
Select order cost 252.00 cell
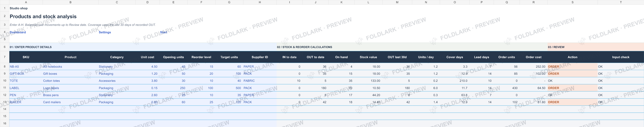tap(533, 66)
